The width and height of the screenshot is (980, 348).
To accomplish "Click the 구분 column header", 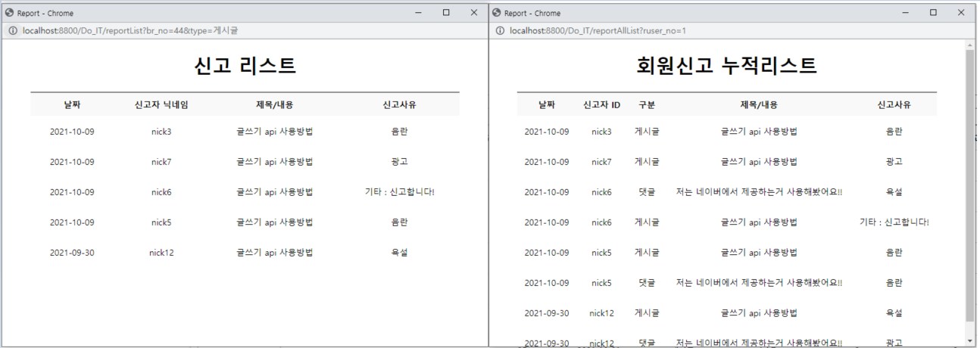I will coord(647,104).
